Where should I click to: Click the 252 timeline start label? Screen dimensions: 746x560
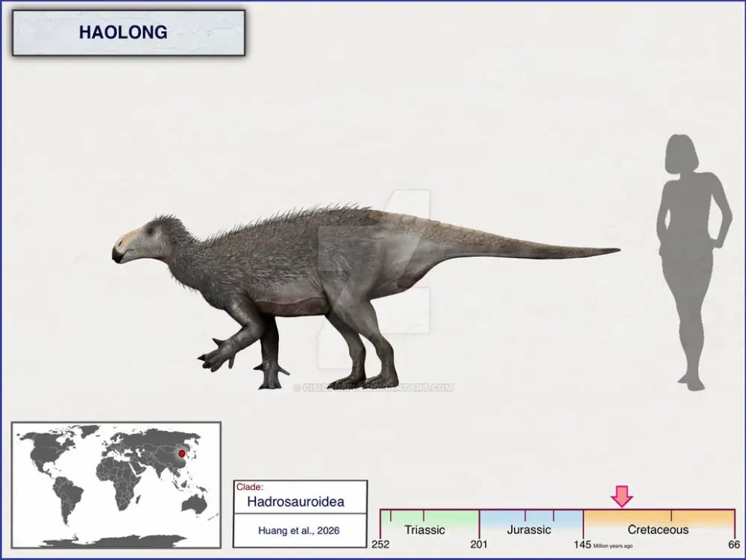click(x=381, y=544)
